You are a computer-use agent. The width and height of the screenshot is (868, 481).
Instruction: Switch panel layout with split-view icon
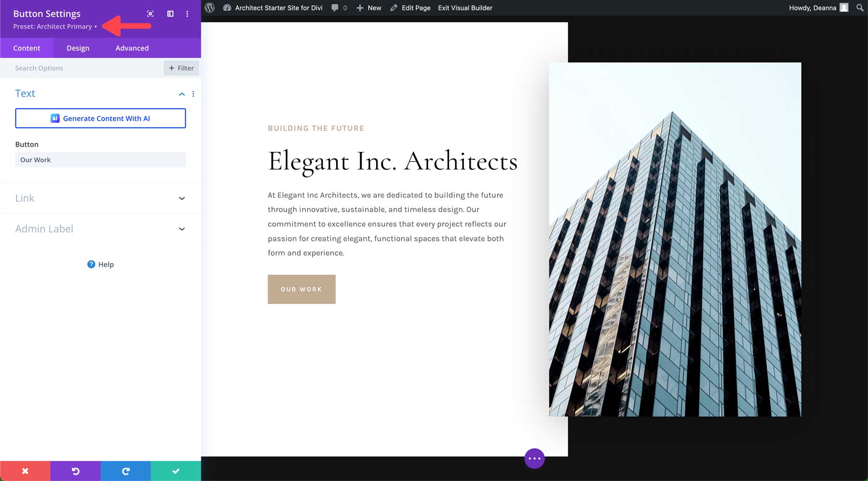[170, 14]
